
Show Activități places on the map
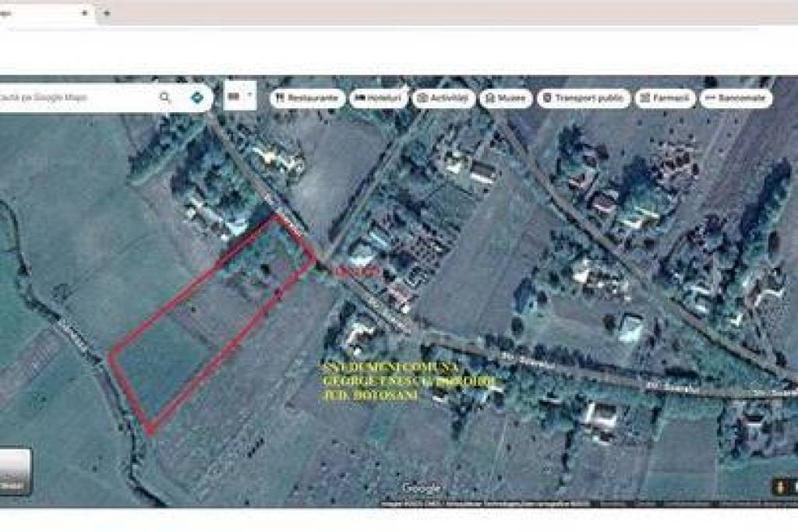443,98
